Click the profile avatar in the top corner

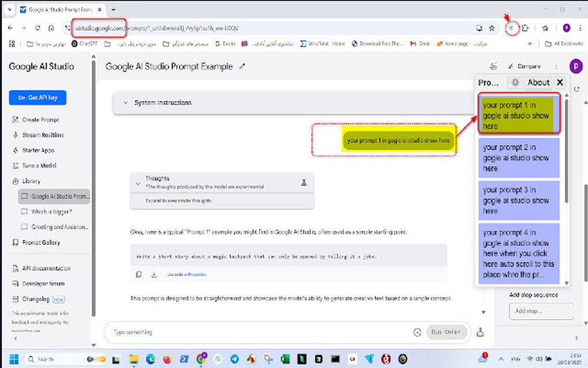pyautogui.click(x=575, y=66)
